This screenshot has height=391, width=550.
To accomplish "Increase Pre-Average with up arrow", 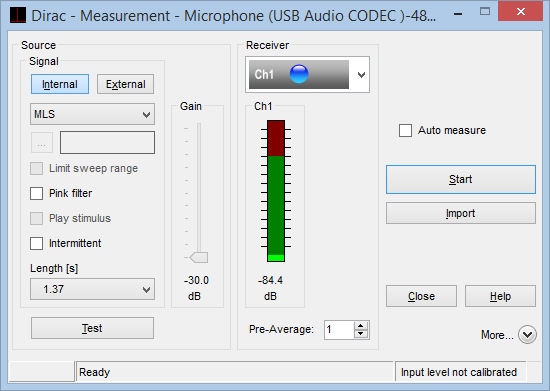I will (x=361, y=326).
